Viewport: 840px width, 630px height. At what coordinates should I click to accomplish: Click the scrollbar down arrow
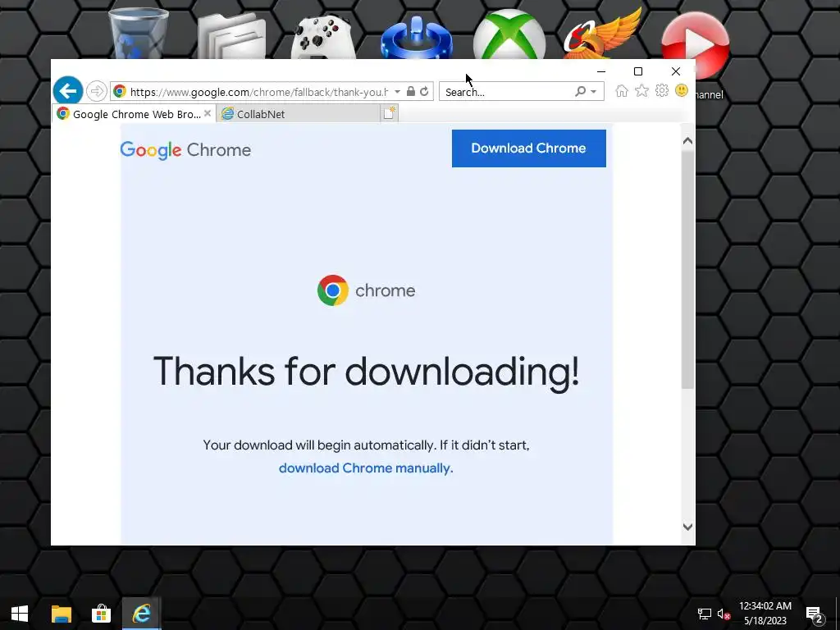tap(688, 527)
